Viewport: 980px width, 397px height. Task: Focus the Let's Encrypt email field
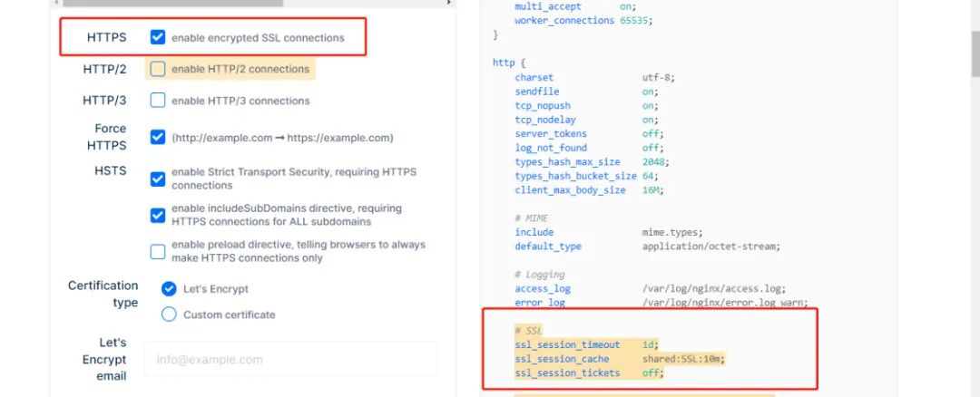click(290, 360)
